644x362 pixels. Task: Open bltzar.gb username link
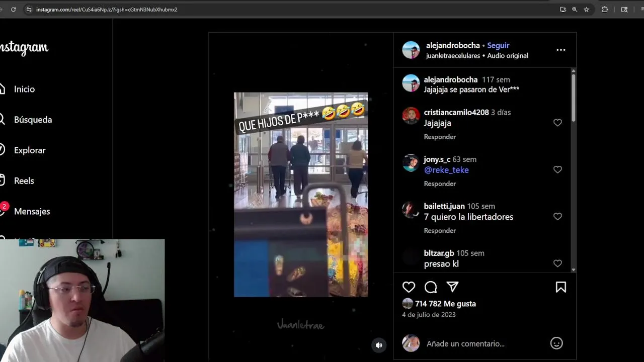[439, 253]
